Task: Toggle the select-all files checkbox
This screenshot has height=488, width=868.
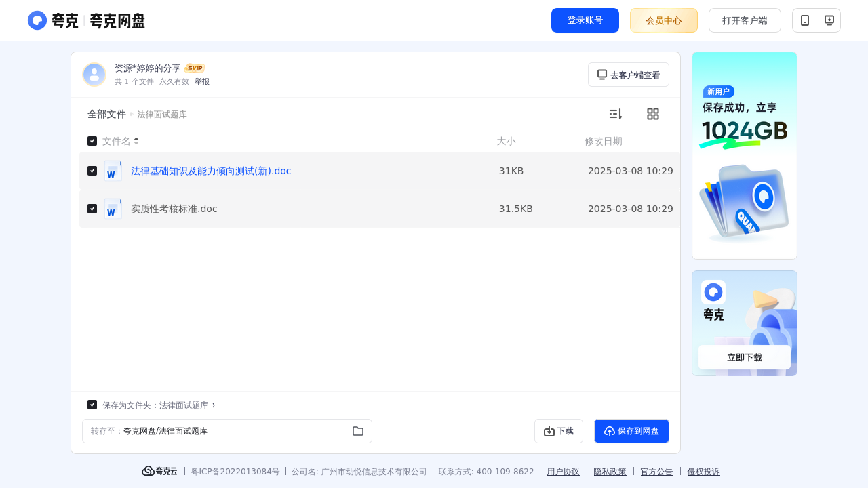Action: (x=92, y=141)
